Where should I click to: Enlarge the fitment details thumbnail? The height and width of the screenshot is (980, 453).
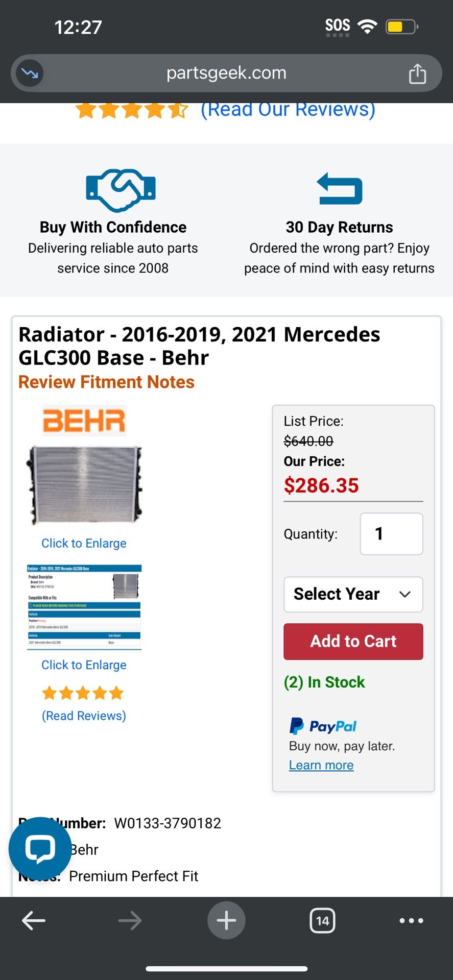(84, 607)
